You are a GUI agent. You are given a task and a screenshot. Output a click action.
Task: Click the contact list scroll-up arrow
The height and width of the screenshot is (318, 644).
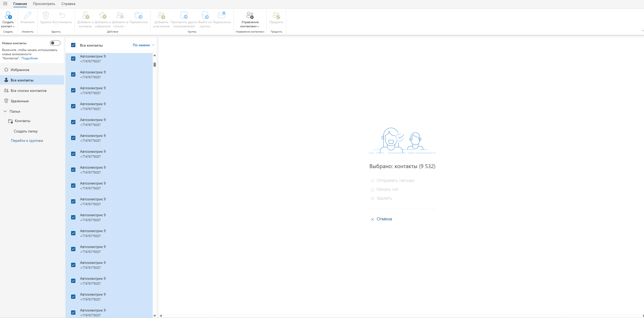click(x=155, y=55)
